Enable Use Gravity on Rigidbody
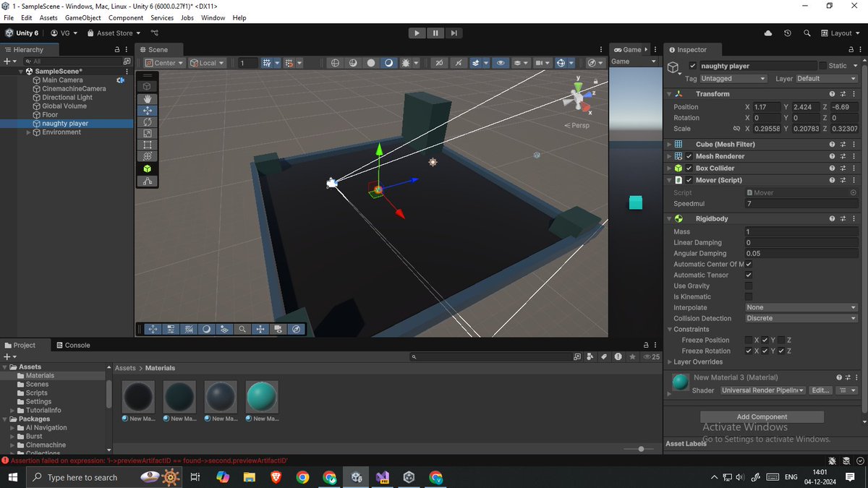 (749, 286)
